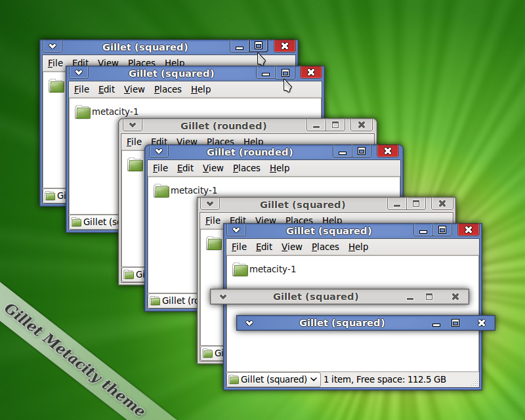Image resolution: width=525 pixels, height=420 pixels.
Task: Click the 'metacity-1' label in the window showing Free space
Action: point(272,269)
